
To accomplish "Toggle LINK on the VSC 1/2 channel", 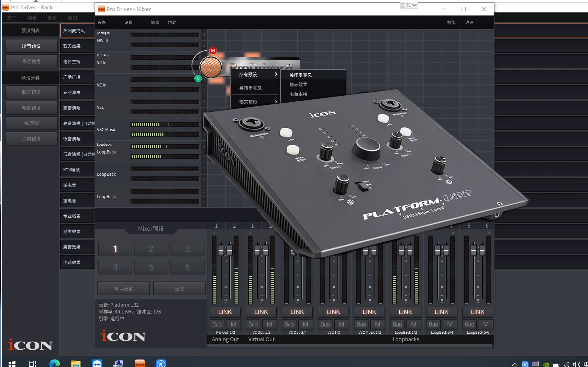I will tap(333, 312).
